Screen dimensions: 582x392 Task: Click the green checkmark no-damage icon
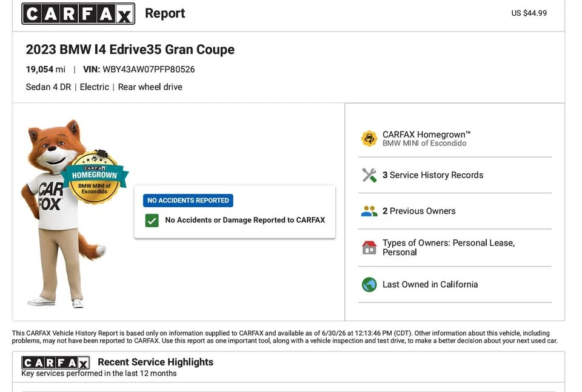coord(152,221)
